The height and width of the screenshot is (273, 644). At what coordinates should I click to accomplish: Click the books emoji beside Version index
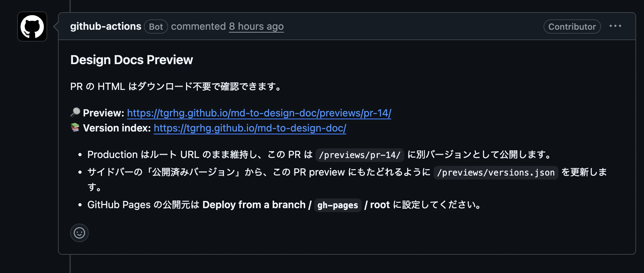(x=75, y=128)
